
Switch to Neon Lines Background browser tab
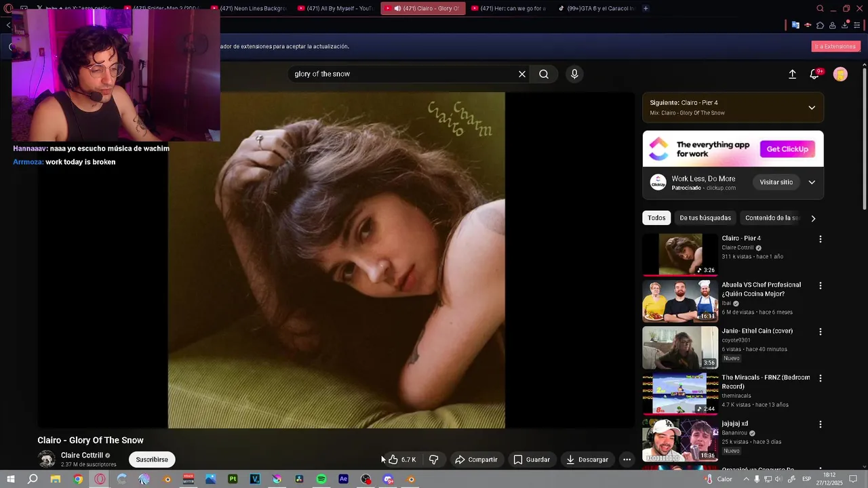[248, 8]
